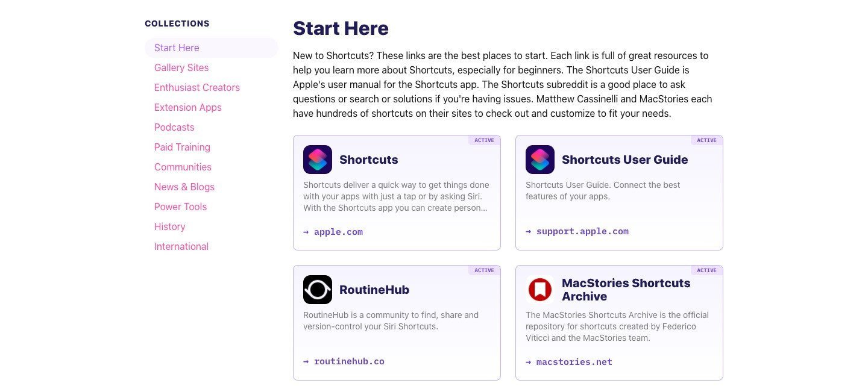
Task: Click the arrow icon beside macstories.net
Action: (x=528, y=362)
